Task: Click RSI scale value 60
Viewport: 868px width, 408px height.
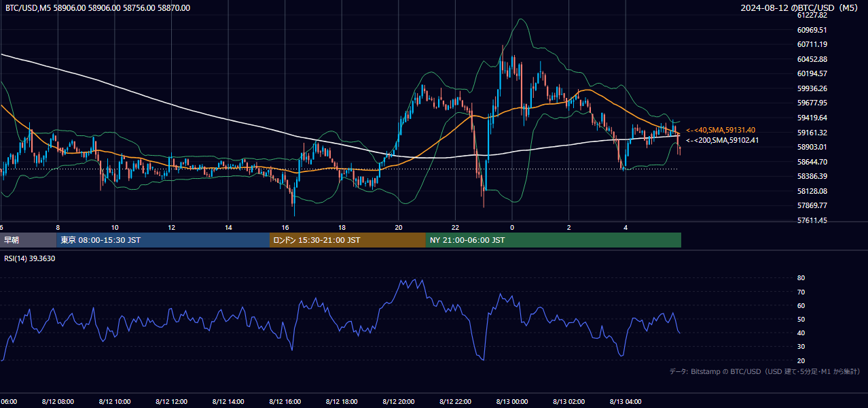Action: click(801, 305)
